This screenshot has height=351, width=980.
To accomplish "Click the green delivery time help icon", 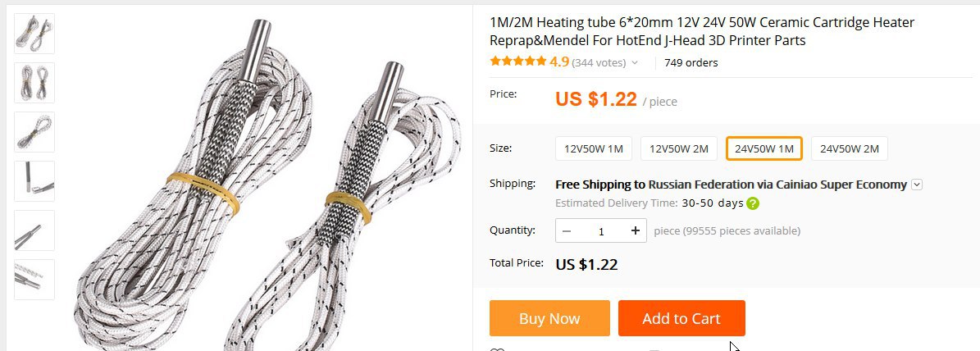I will click(753, 203).
